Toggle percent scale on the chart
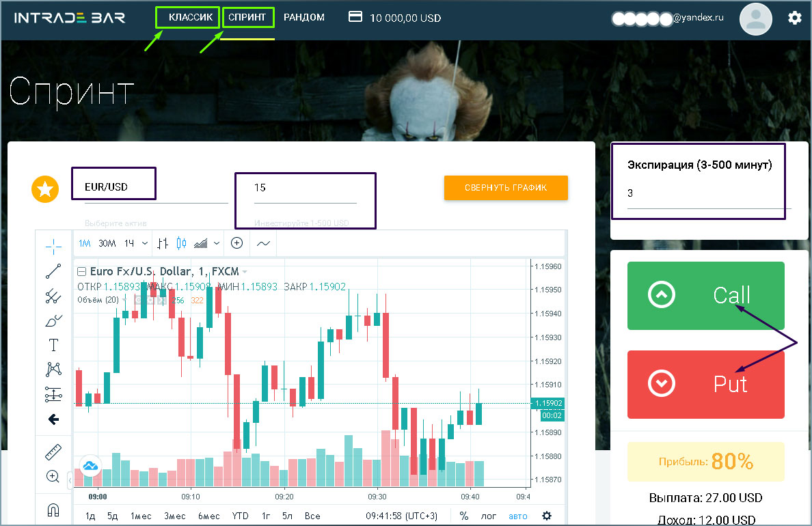The image size is (812, 526). (464, 516)
